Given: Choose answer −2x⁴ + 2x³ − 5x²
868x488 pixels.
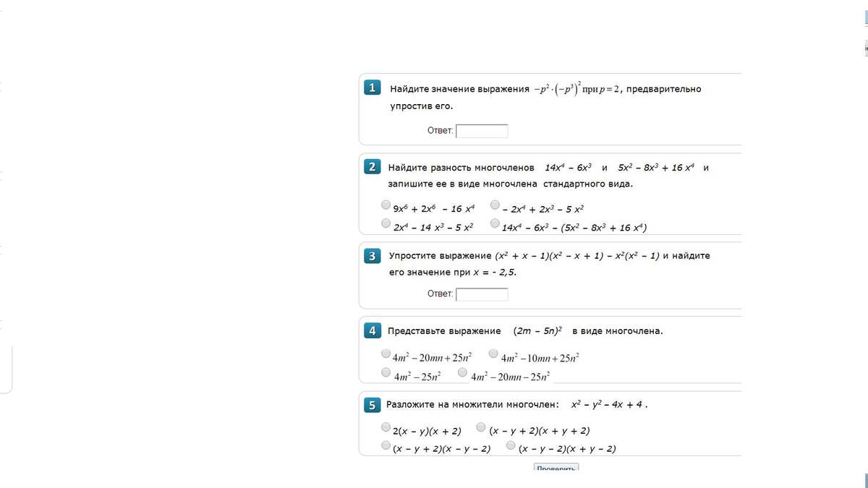Looking at the screenshot, I should click(495, 205).
